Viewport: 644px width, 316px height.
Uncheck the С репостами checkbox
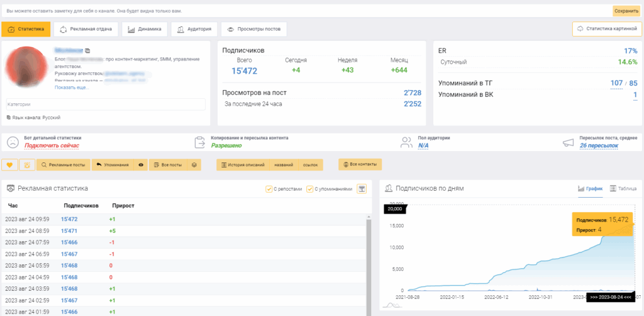pos(269,189)
